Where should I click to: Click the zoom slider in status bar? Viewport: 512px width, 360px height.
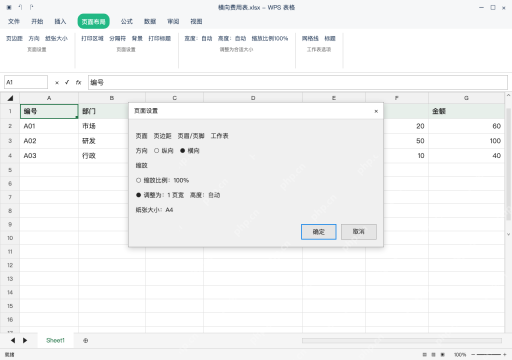pyautogui.click(x=489, y=355)
